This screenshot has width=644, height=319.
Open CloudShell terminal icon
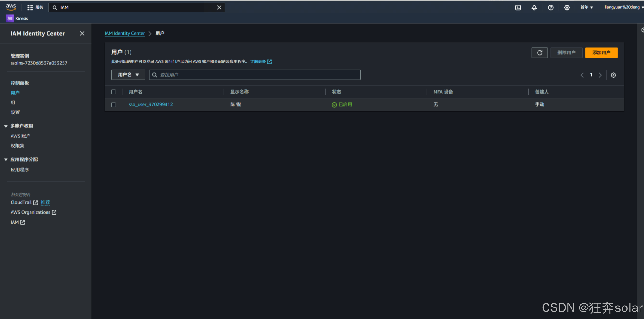pos(518,7)
